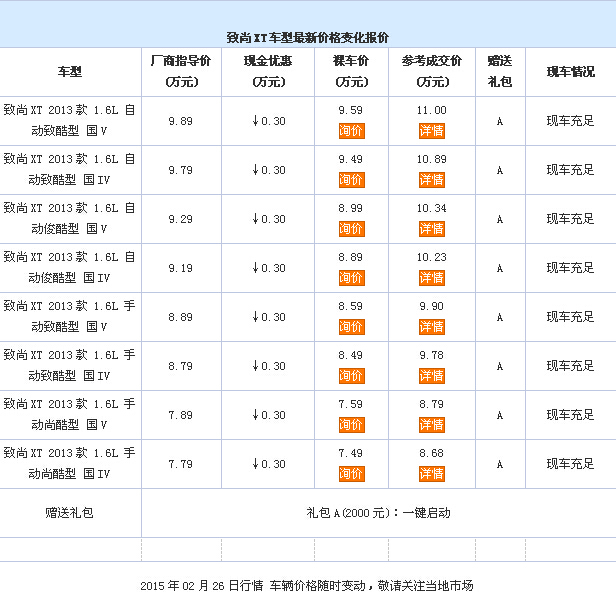Click guide price 7.79
The width and height of the screenshot is (616, 610).
[x=181, y=464]
